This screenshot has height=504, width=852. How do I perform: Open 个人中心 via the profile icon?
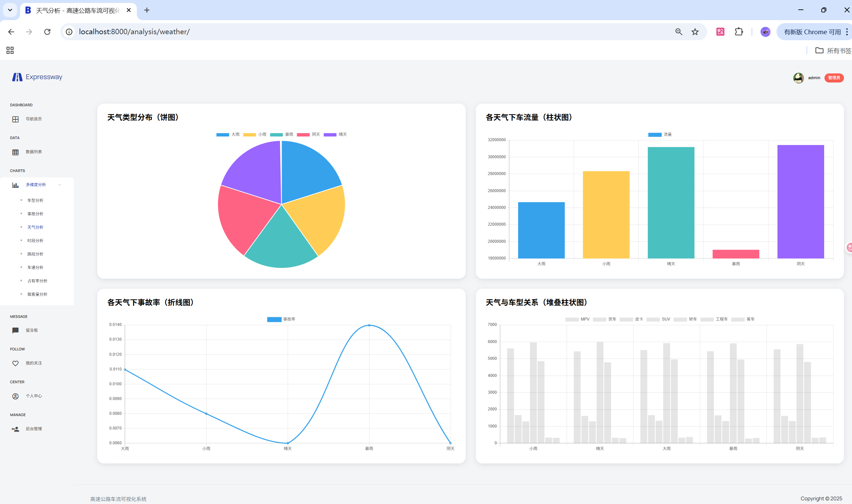(x=15, y=396)
